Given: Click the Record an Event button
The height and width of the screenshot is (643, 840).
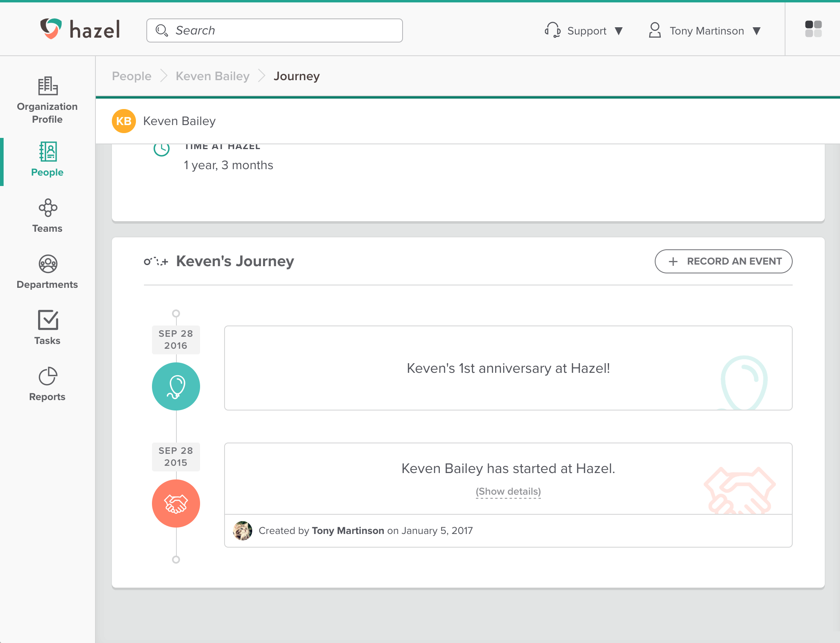Looking at the screenshot, I should point(723,261).
